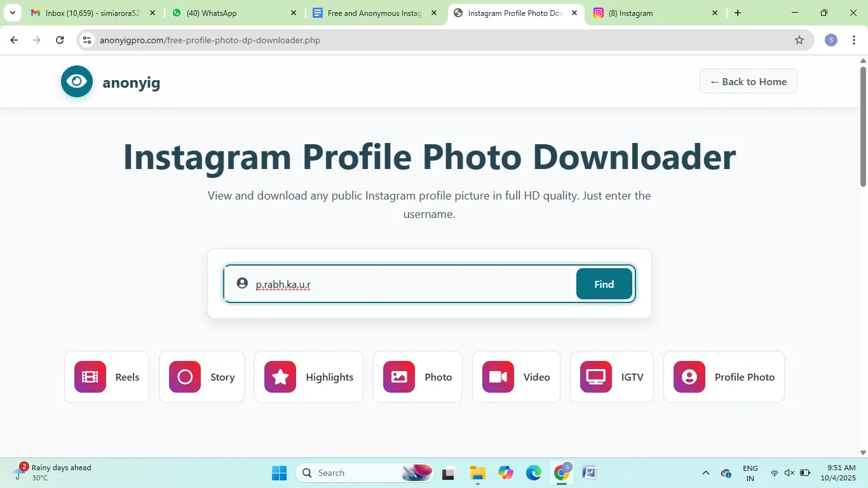This screenshot has height=488, width=868.
Task: Reload the page
Action: 60,40
